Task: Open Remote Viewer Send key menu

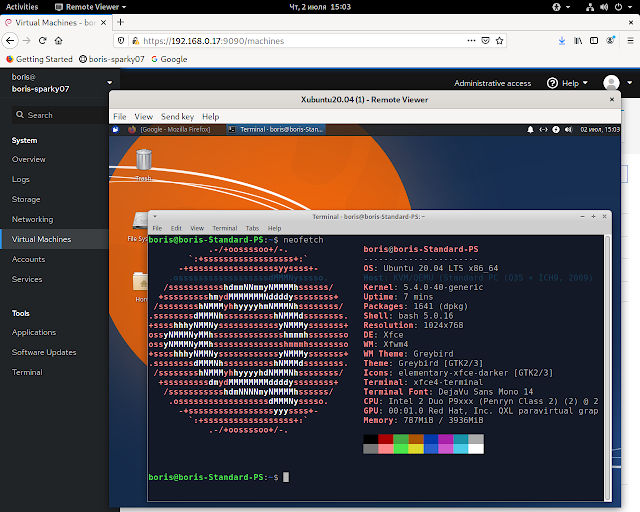Action: [177, 116]
